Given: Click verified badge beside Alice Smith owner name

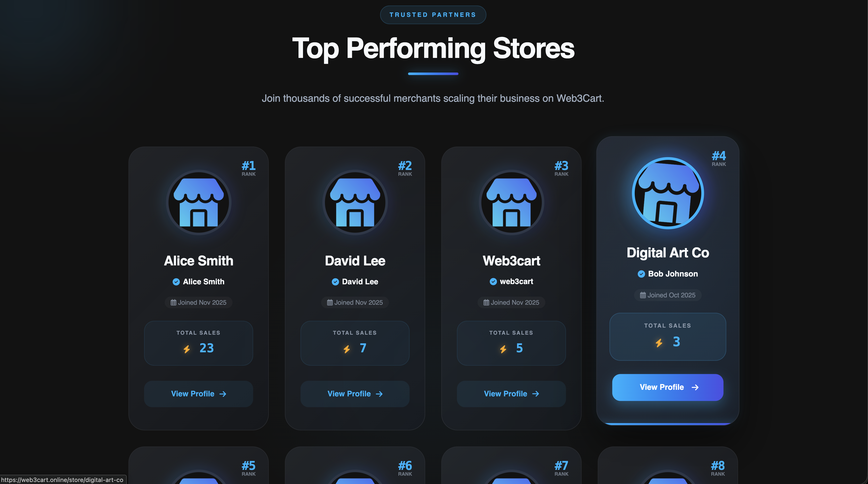Looking at the screenshot, I should click(x=176, y=282).
